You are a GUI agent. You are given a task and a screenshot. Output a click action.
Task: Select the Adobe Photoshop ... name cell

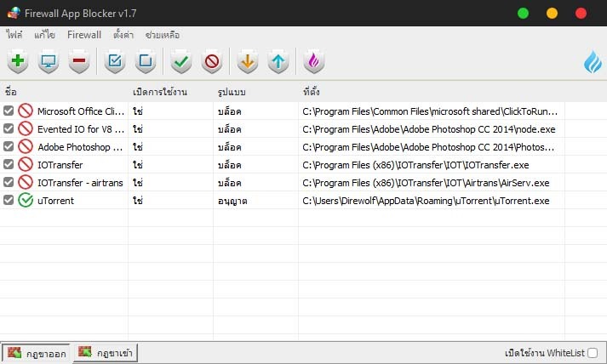(80, 147)
